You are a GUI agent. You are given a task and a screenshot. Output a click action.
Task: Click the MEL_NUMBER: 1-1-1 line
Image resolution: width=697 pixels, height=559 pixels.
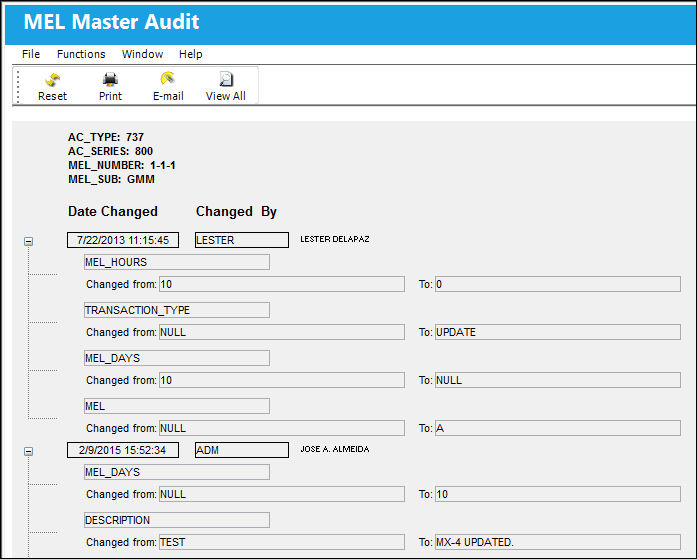pyautogui.click(x=122, y=166)
